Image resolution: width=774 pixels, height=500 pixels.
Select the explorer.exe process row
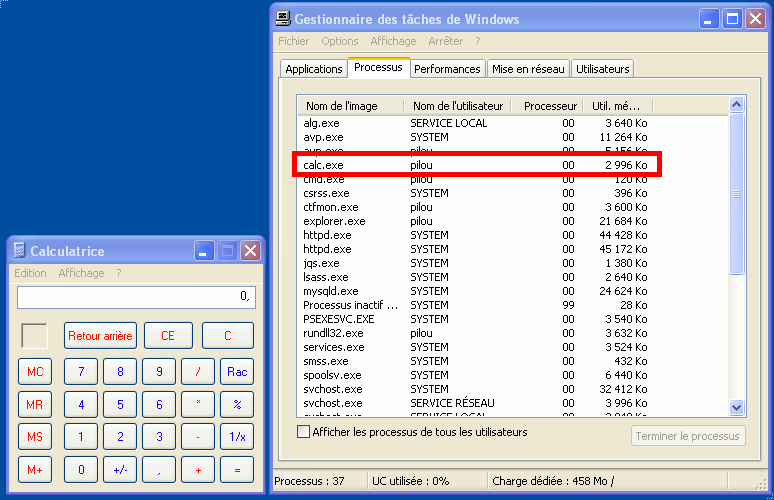click(x=335, y=221)
